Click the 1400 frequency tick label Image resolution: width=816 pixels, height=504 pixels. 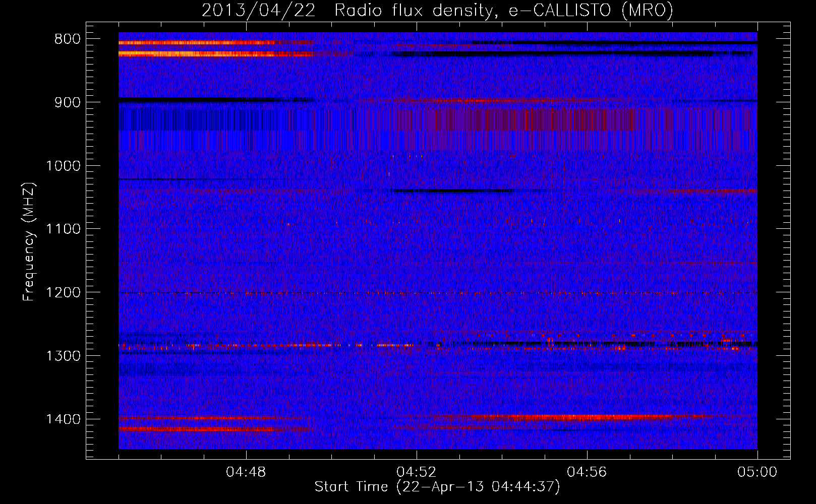click(63, 419)
